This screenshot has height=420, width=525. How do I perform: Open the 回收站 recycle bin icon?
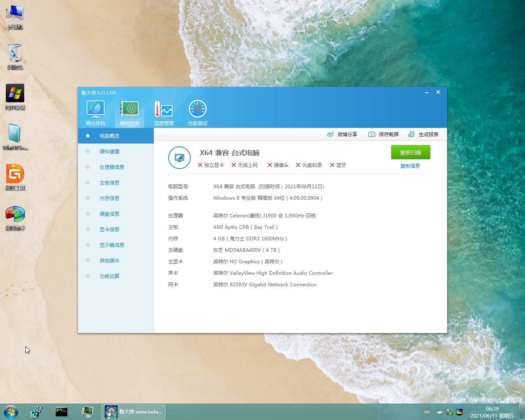point(15,57)
